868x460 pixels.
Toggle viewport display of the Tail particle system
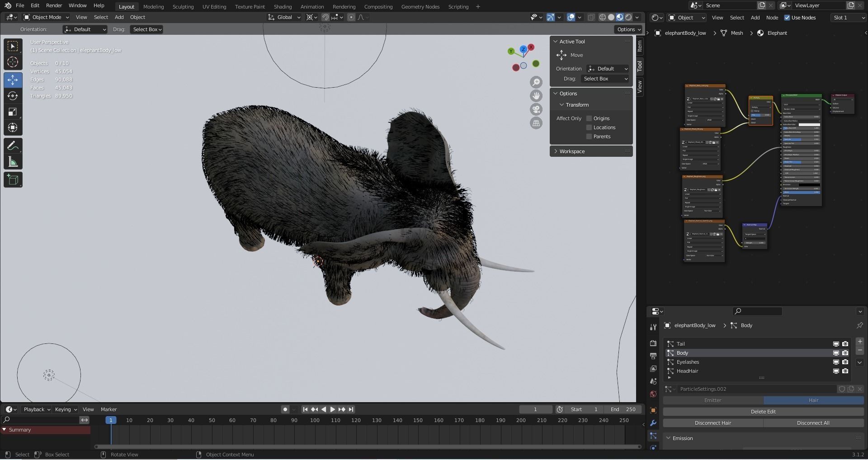point(836,344)
